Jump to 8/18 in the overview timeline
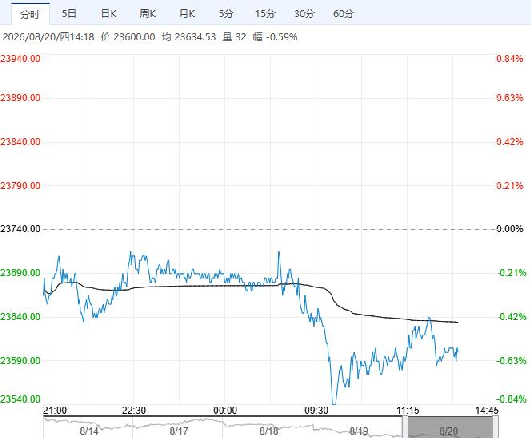 coord(269,431)
